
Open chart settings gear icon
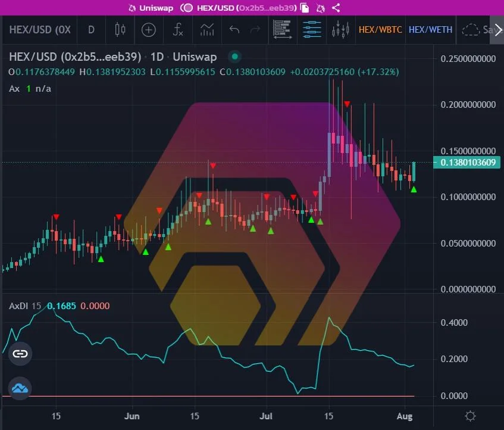[470, 416]
